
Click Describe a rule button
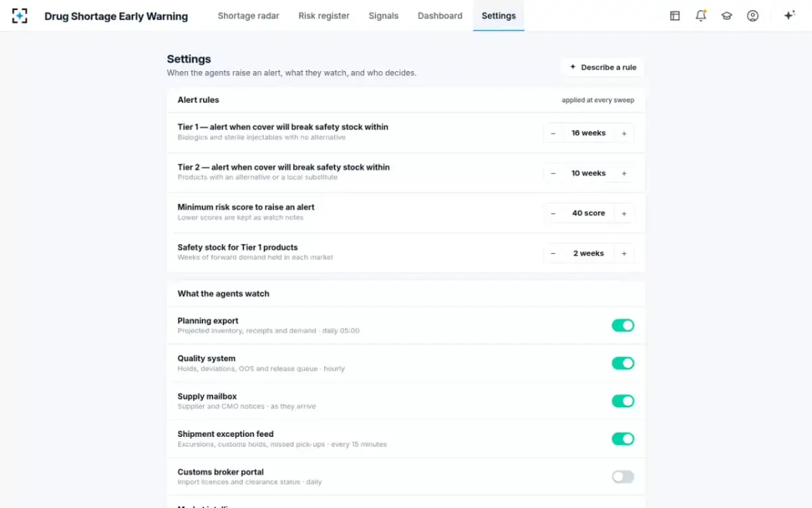(x=603, y=67)
